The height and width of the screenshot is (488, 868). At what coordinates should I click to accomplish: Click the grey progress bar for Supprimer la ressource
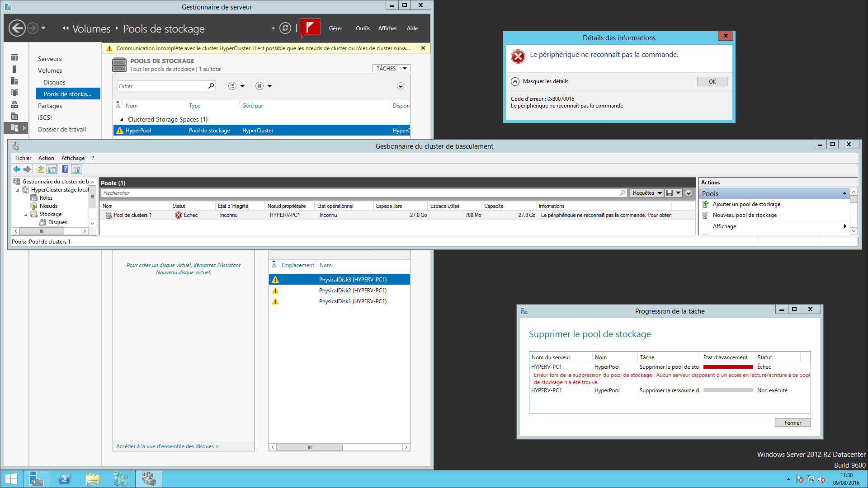(x=728, y=390)
